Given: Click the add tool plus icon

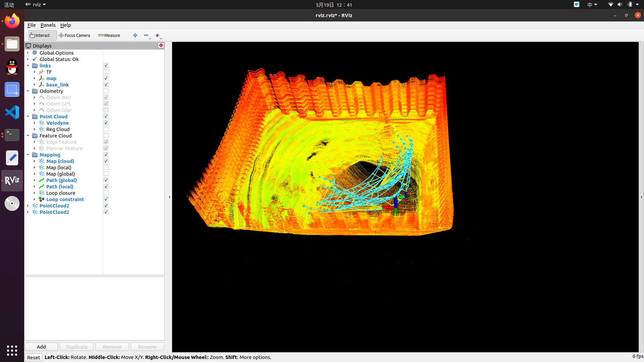Looking at the screenshot, I should [x=135, y=35].
